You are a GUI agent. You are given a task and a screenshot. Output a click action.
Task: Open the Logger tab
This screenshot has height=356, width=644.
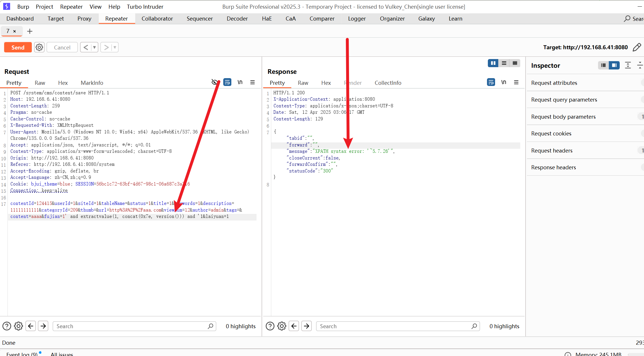pos(357,19)
